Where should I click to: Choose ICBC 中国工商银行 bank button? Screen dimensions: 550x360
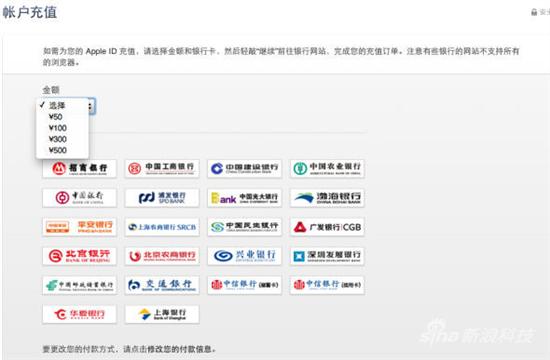click(x=162, y=168)
